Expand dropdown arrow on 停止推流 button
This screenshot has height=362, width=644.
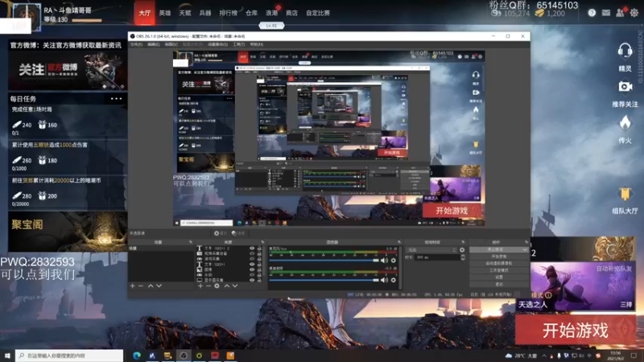525,249
